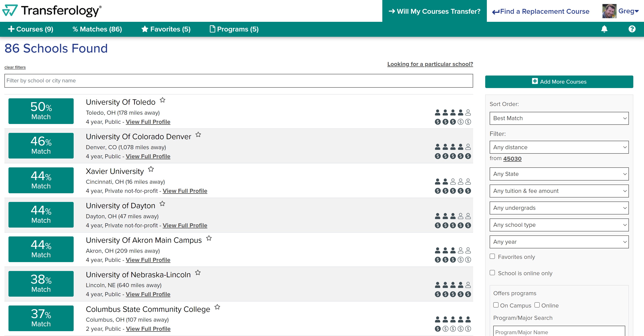This screenshot has height=336, width=644.
Task: Favorite Xavier University using the star
Action: 151,169
